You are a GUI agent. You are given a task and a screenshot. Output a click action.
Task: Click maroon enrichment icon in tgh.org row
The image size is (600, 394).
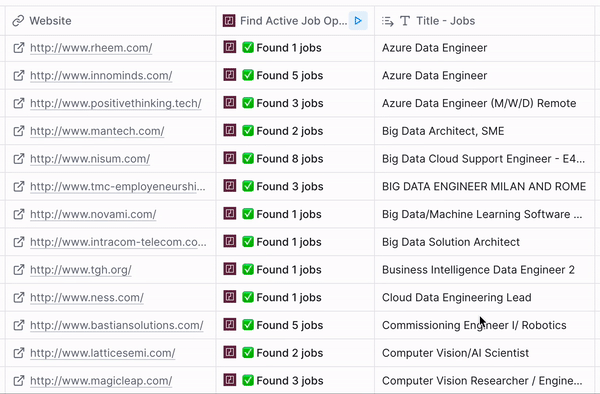pos(230,269)
